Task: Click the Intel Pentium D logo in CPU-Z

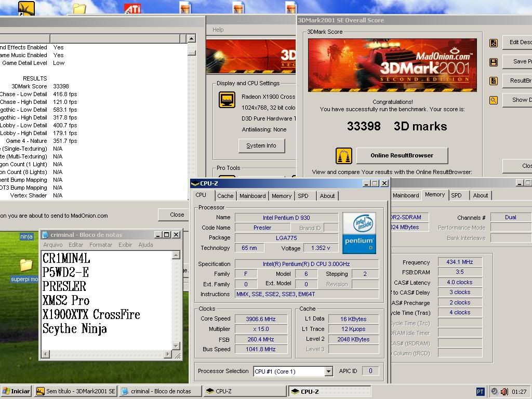Action: (x=360, y=233)
